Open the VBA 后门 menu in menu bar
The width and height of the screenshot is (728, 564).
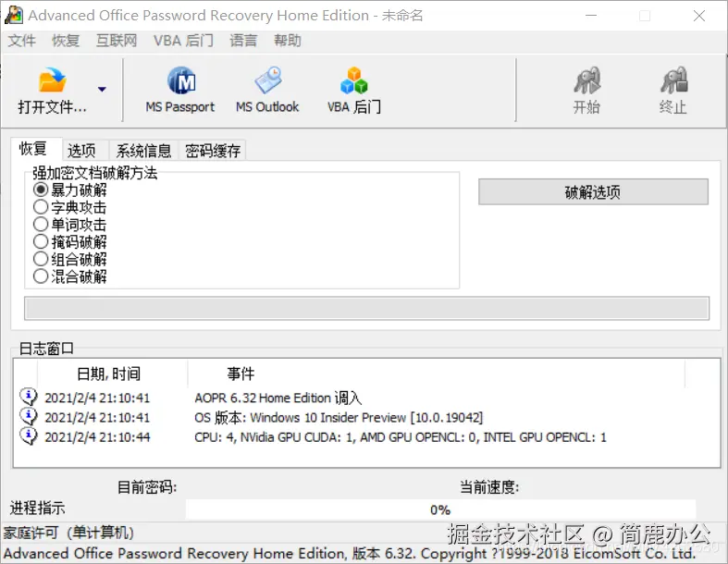pos(183,41)
